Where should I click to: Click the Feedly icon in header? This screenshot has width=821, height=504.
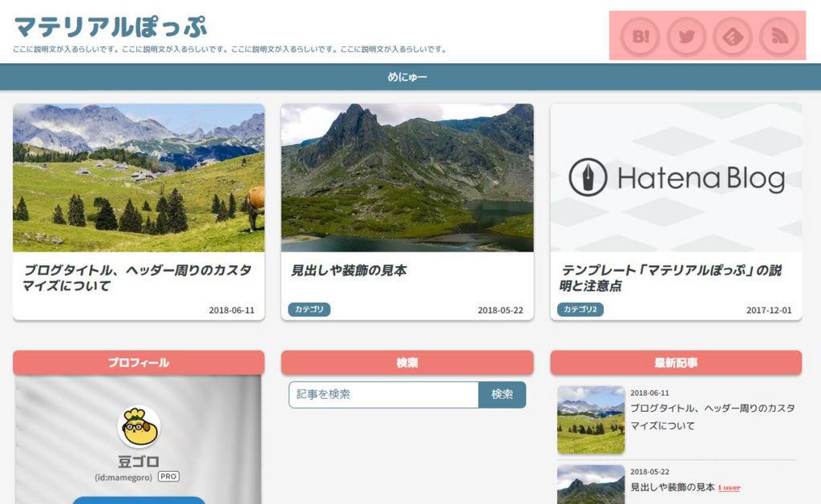coord(733,36)
